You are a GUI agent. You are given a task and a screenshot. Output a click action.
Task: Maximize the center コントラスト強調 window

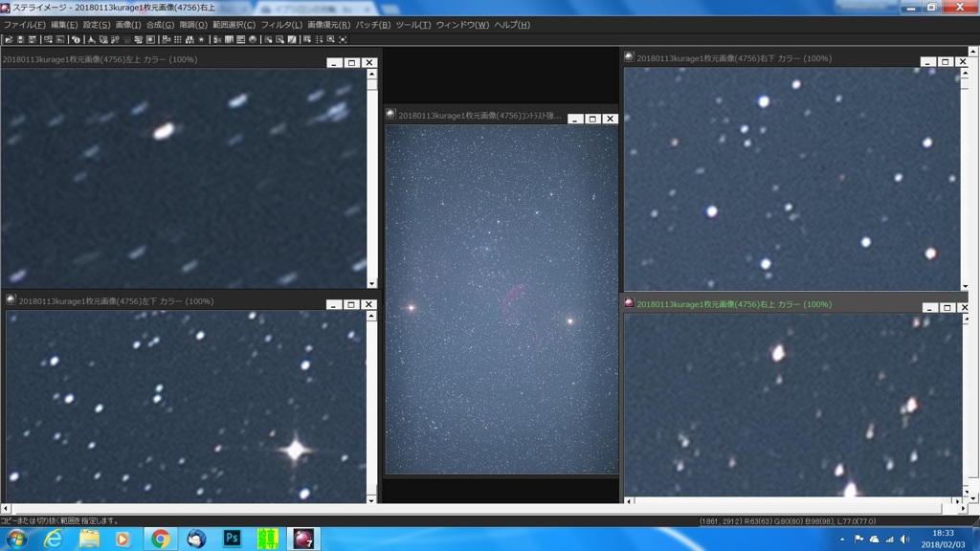[592, 119]
